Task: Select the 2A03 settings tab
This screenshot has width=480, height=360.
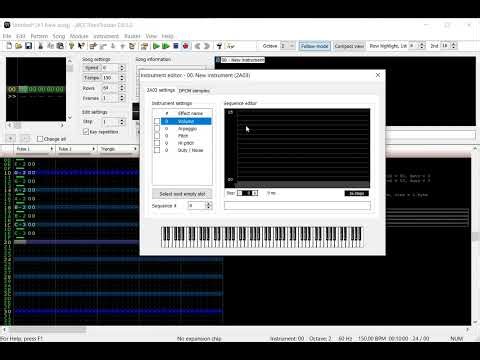Action: (x=161, y=90)
